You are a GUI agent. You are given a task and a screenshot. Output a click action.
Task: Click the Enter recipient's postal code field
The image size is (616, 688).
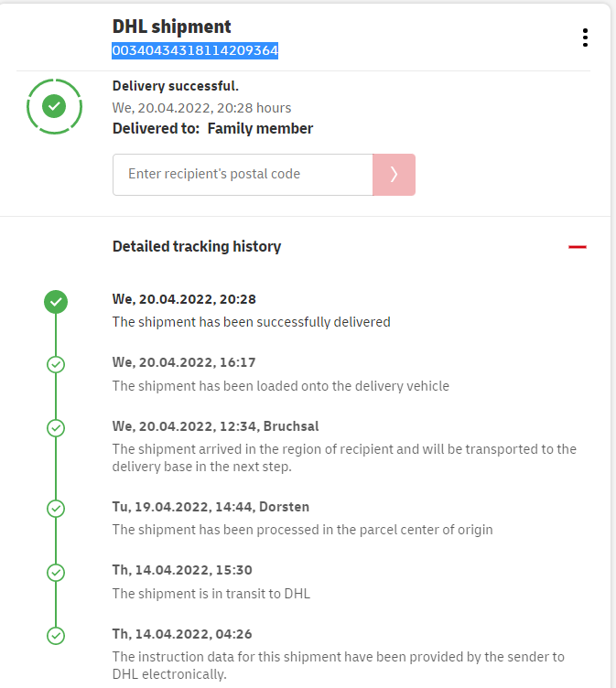(x=243, y=175)
